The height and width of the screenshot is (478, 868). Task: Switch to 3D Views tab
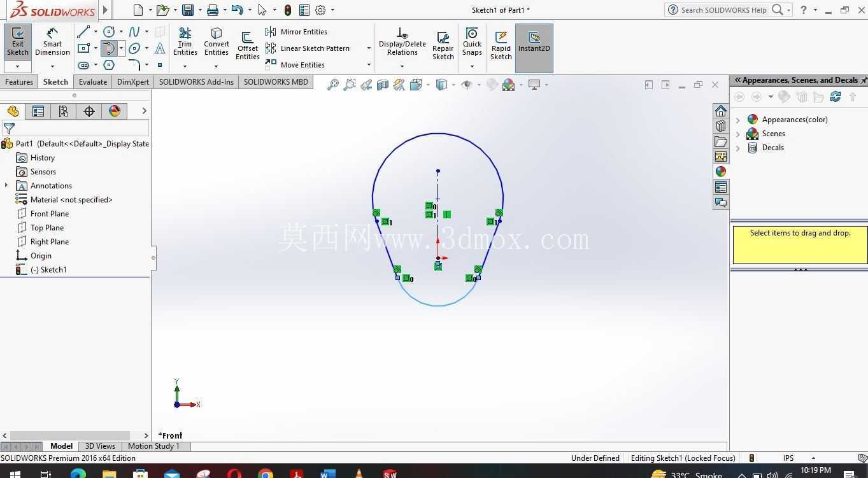click(100, 446)
